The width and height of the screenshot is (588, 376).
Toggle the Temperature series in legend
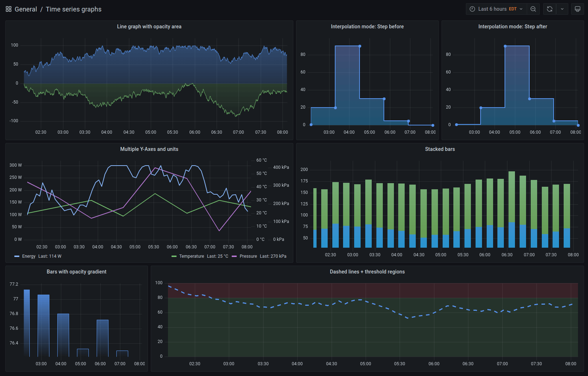pos(192,256)
